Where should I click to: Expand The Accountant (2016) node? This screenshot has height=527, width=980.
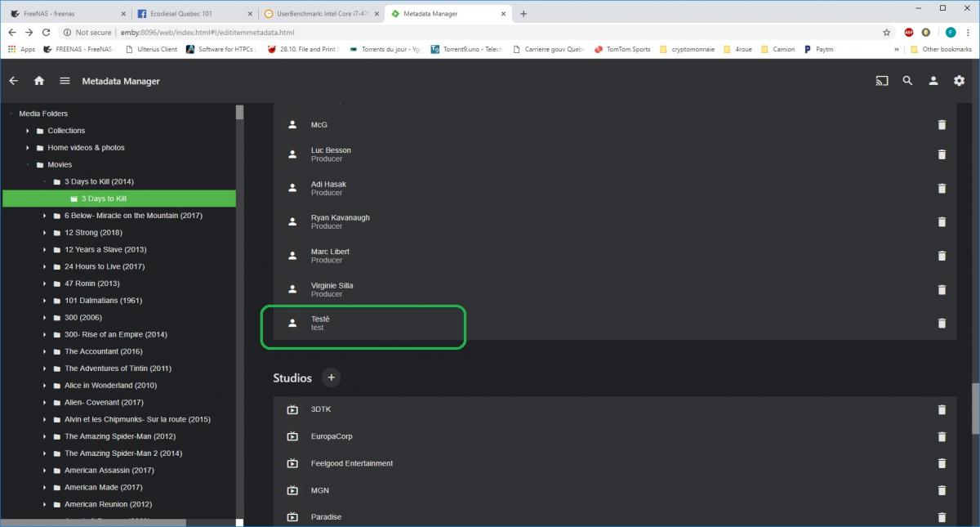point(44,351)
